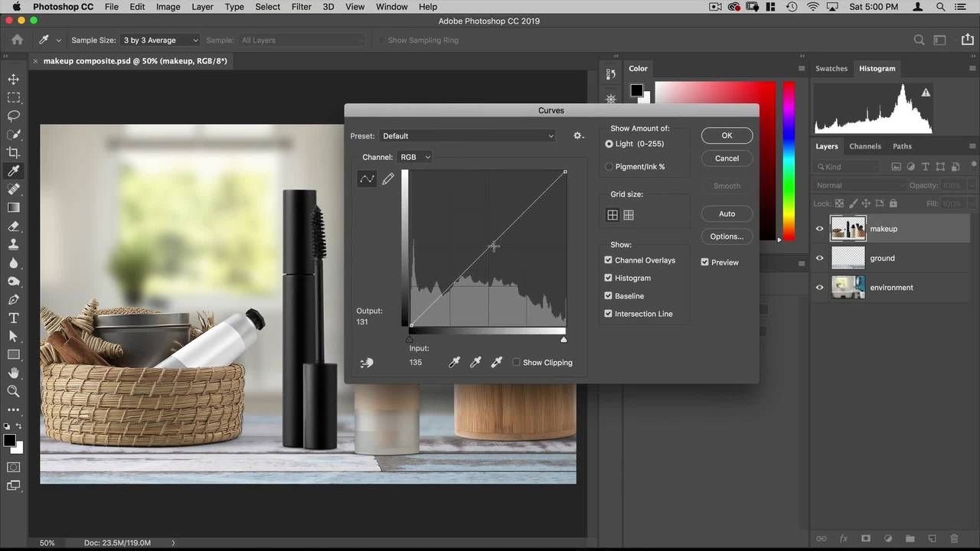980x551 pixels.
Task: Toggle the Histogram checkbox in Curves
Action: tap(609, 278)
